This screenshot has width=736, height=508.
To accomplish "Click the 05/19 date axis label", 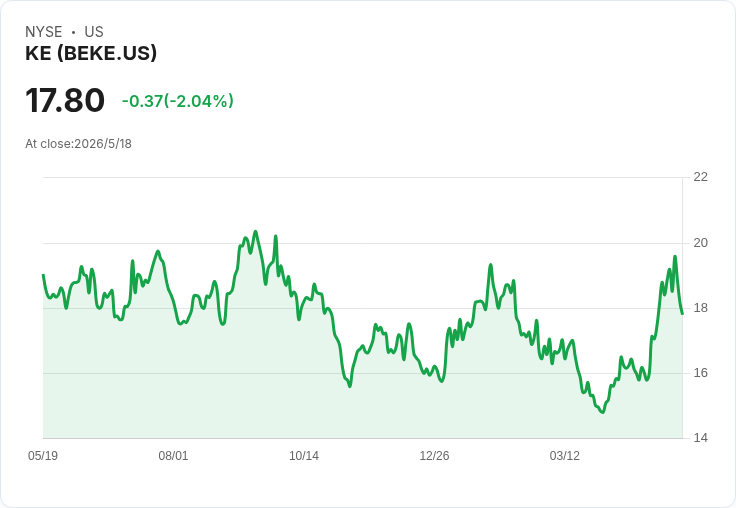I will tap(43, 455).
